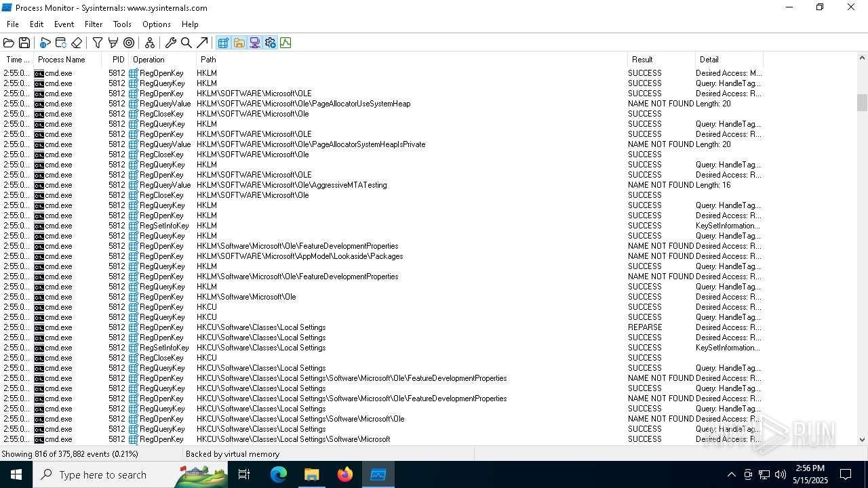Expand hidden system tray icons chevron

[x=731, y=474]
